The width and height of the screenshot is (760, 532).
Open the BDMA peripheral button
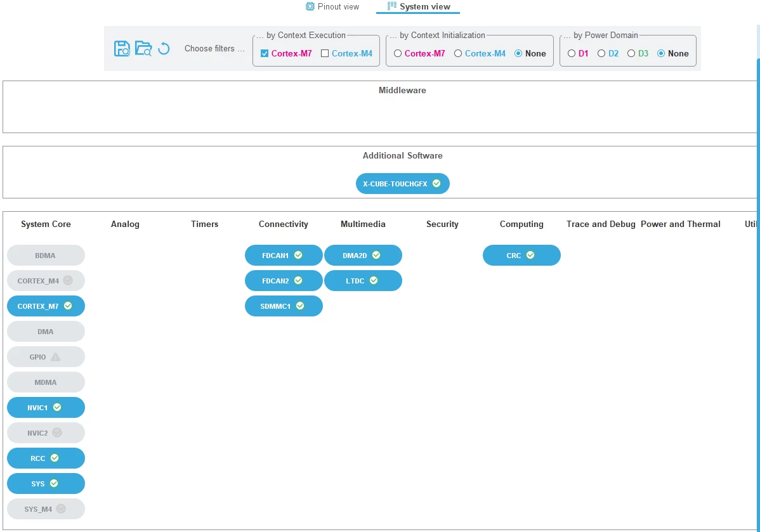click(x=46, y=256)
